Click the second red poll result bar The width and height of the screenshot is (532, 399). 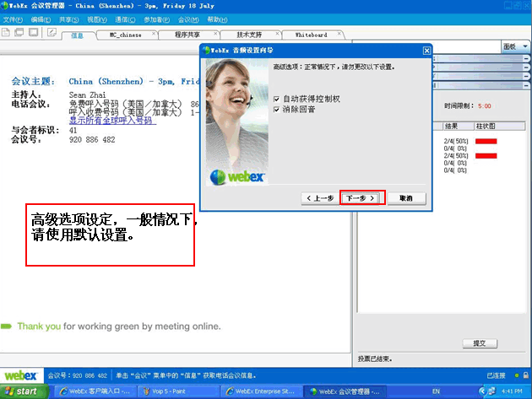click(x=486, y=156)
